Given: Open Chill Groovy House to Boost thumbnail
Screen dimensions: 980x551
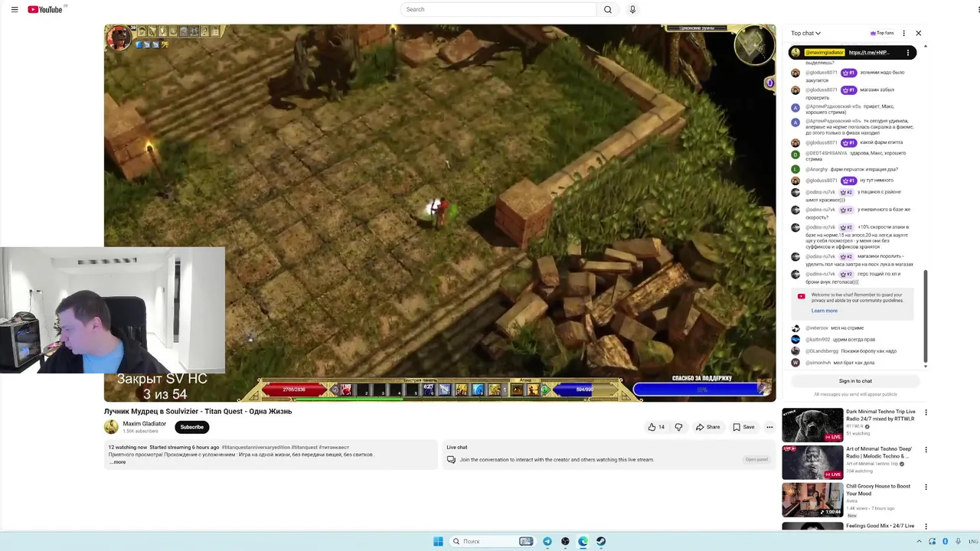Looking at the screenshot, I should (812, 500).
